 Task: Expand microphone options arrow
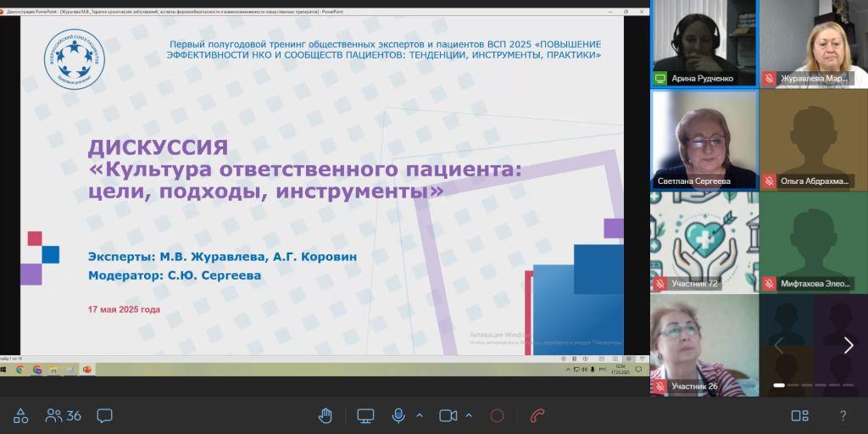pyautogui.click(x=419, y=415)
